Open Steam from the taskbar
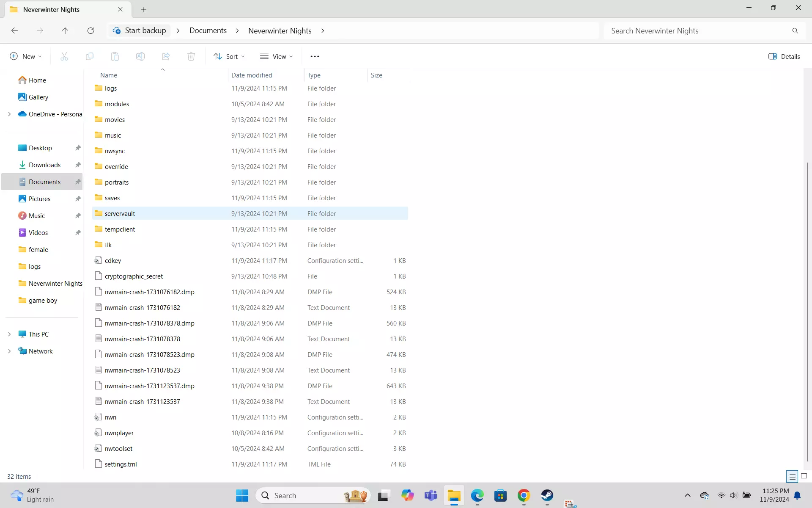This screenshot has width=812, height=508. coord(547,495)
